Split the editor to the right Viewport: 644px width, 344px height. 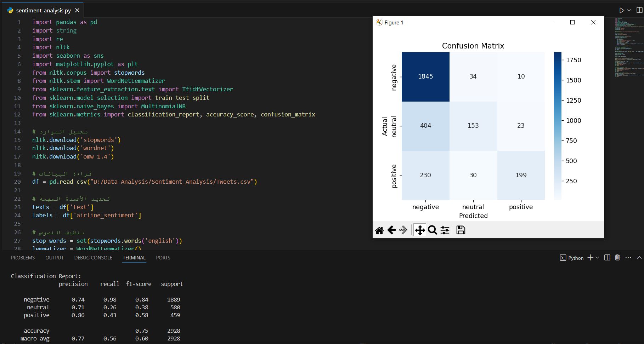(x=639, y=10)
